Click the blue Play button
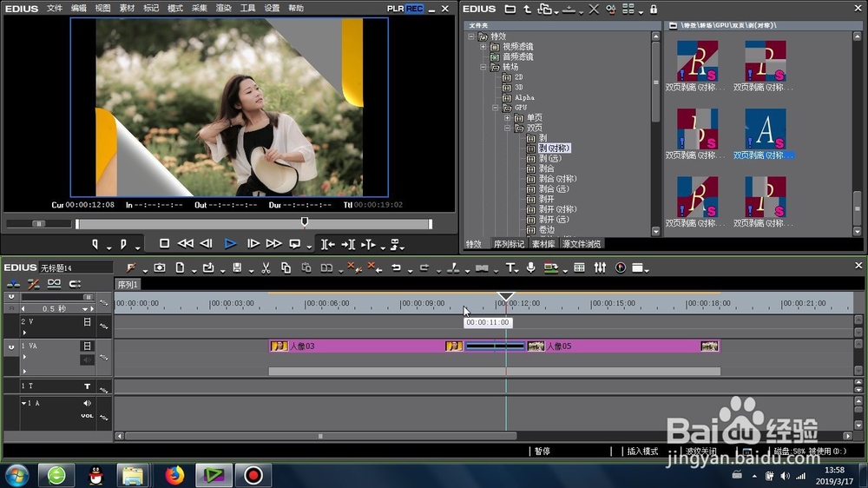 (x=230, y=243)
